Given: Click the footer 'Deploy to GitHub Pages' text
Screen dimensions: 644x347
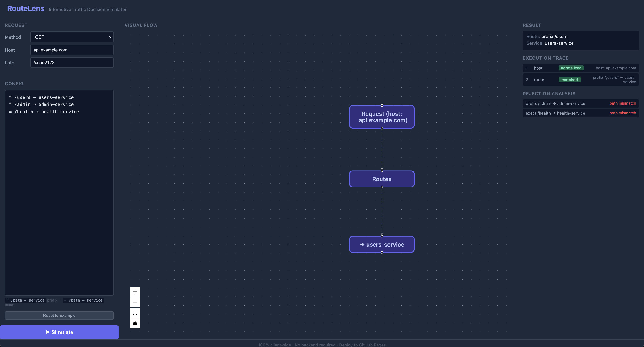Looking at the screenshot, I should pyautogui.click(x=362, y=345).
